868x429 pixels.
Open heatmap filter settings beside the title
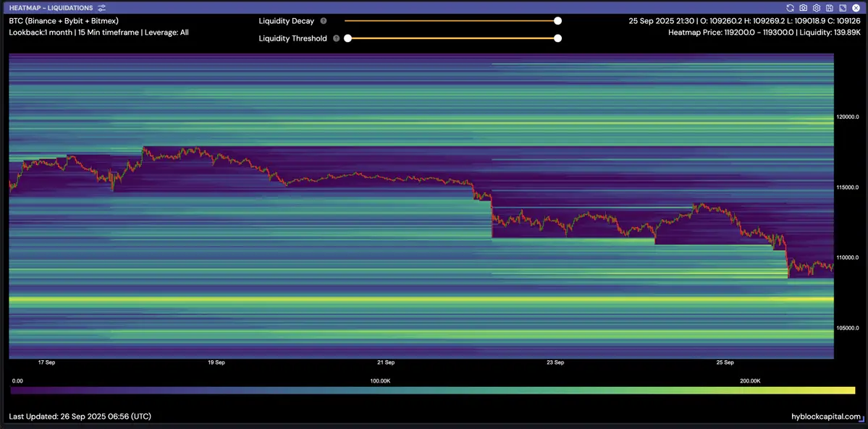101,8
